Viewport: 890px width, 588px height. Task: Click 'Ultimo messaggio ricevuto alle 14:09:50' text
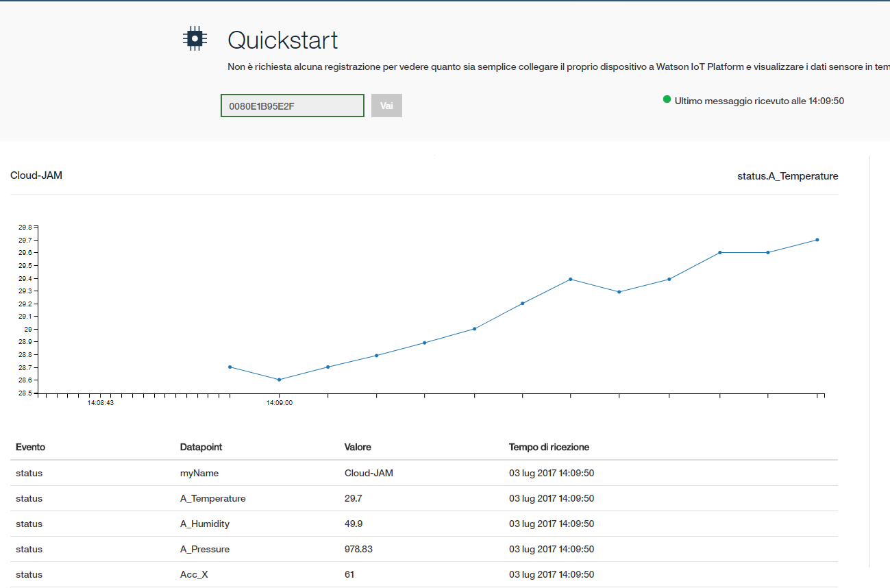[x=759, y=101]
